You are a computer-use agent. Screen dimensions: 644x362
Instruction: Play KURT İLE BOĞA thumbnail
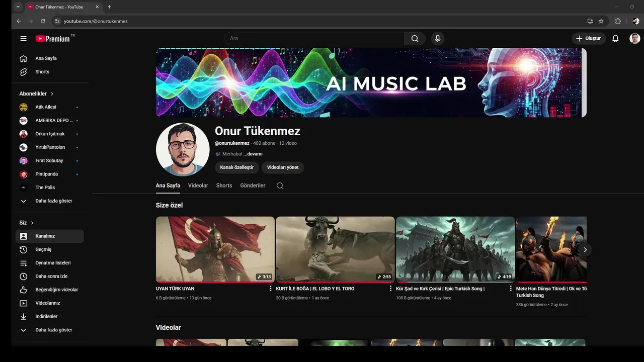[335, 249]
